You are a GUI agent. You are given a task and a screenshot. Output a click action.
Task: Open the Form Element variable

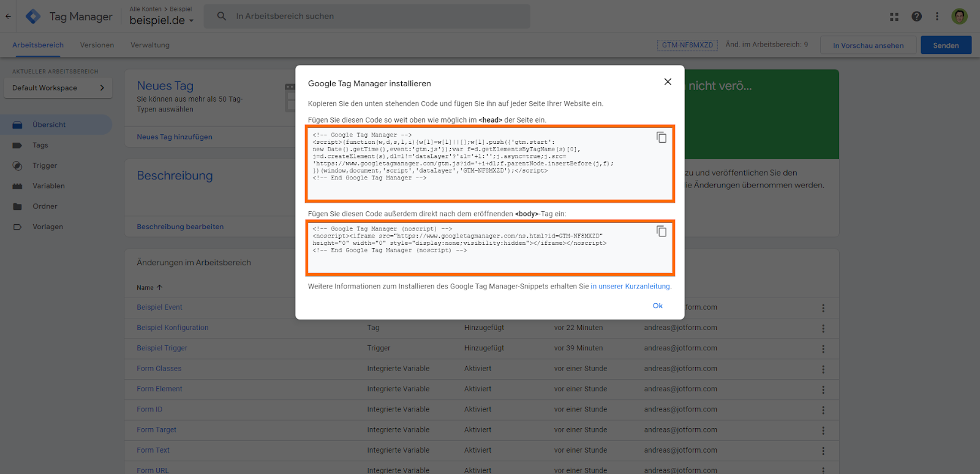(159, 389)
